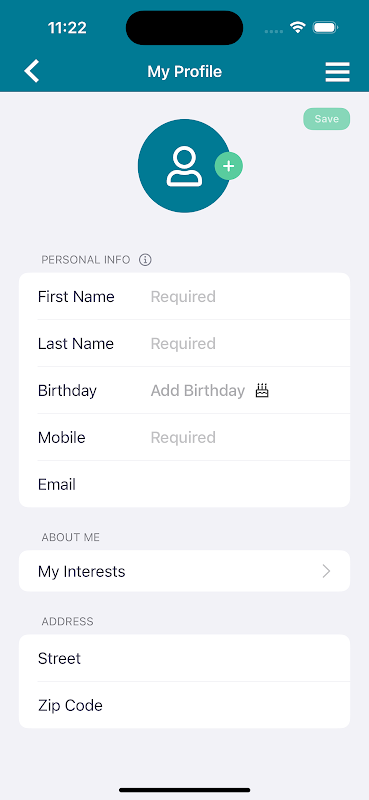Tap the green plus add-photo icon
369x800 pixels.
point(229,166)
